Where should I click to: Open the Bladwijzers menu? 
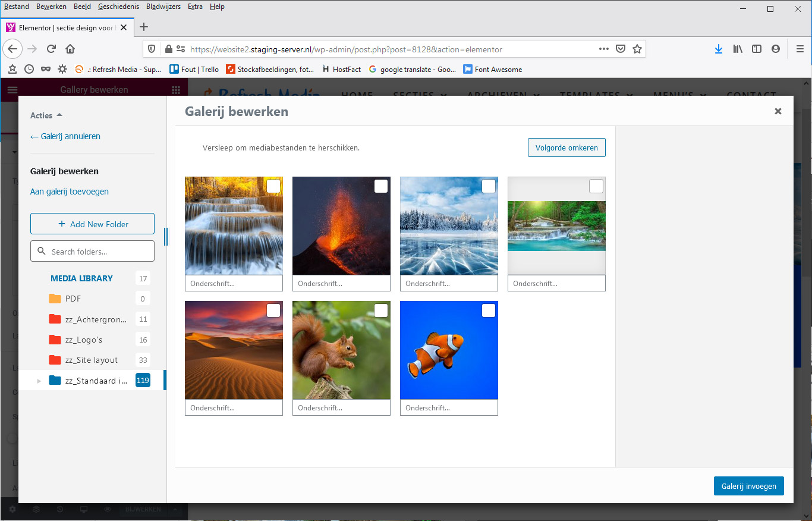163,7
